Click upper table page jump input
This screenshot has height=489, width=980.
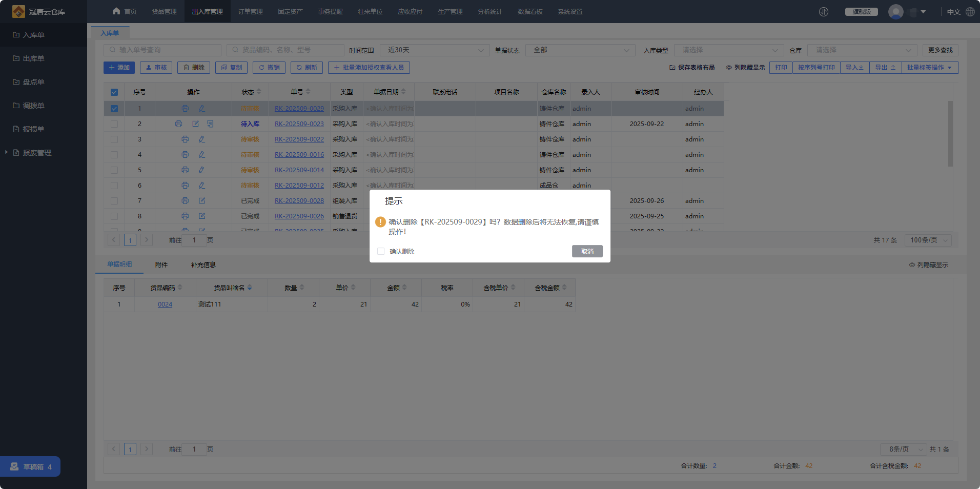coord(194,240)
